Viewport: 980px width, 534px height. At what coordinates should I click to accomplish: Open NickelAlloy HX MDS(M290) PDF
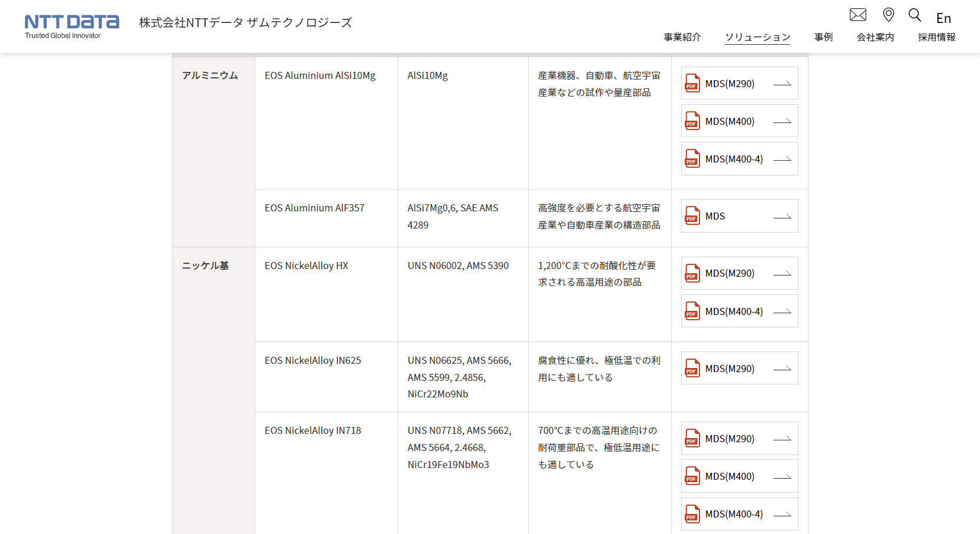tap(740, 273)
